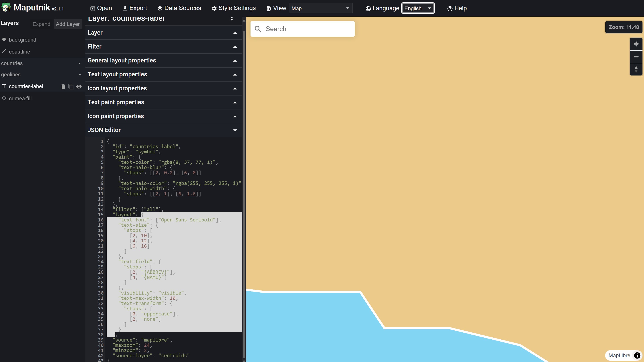Click the map zoom out minus button
Image resolution: width=644 pixels, height=362 pixels.
636,57
